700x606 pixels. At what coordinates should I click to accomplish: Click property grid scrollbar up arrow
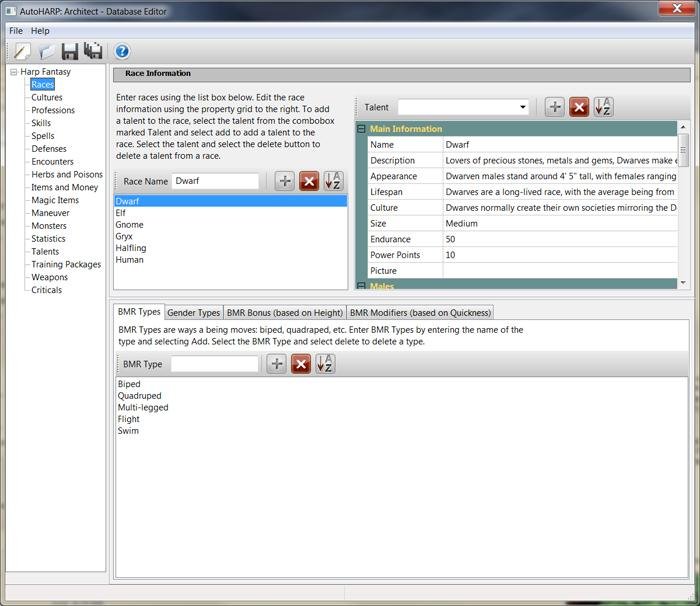(x=683, y=127)
